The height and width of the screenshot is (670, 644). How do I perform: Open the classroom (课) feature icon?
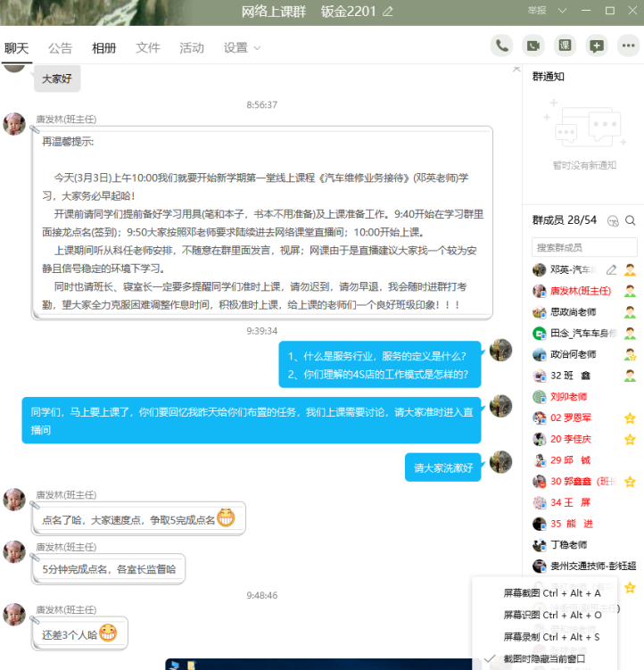pos(565,45)
